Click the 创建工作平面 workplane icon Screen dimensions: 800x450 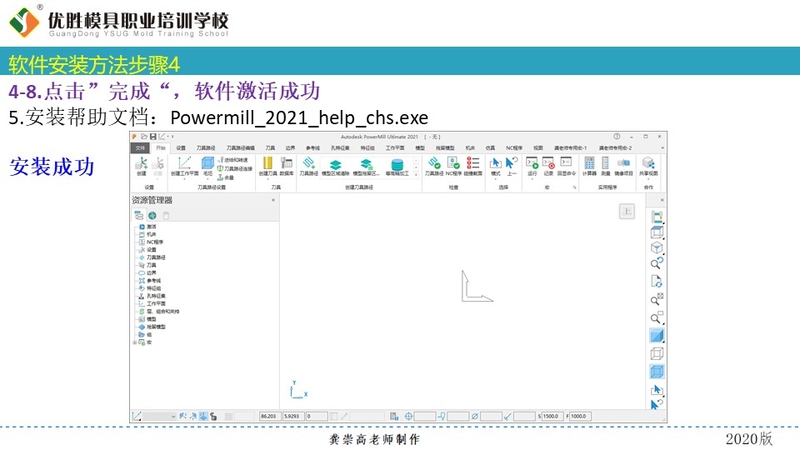184,166
